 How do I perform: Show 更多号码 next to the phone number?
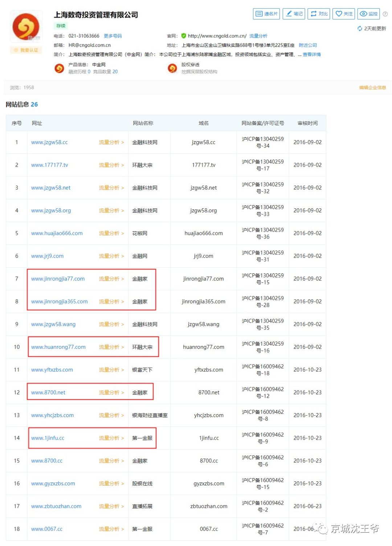pos(113,36)
